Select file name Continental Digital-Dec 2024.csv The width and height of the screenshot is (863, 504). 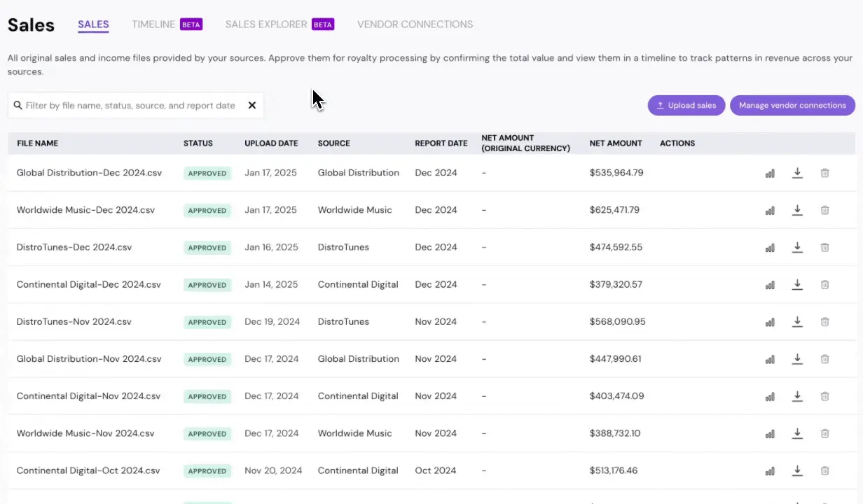89,285
